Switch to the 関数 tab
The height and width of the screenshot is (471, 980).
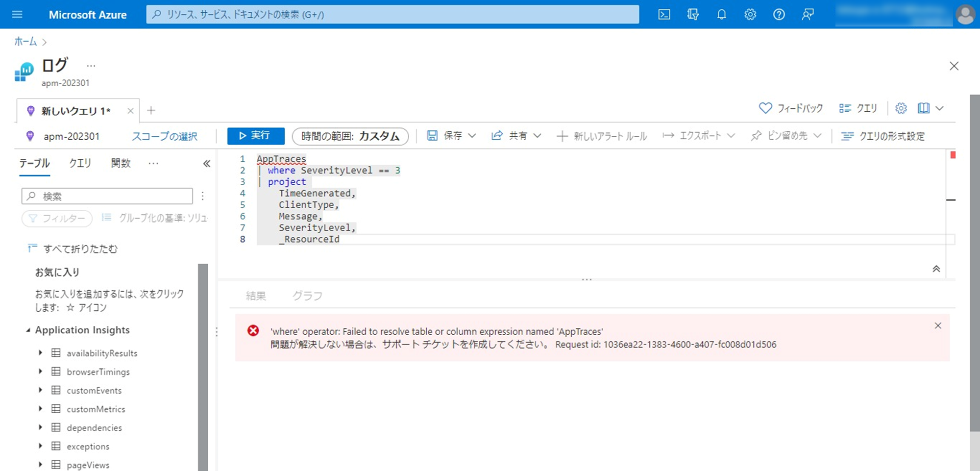tap(121, 163)
